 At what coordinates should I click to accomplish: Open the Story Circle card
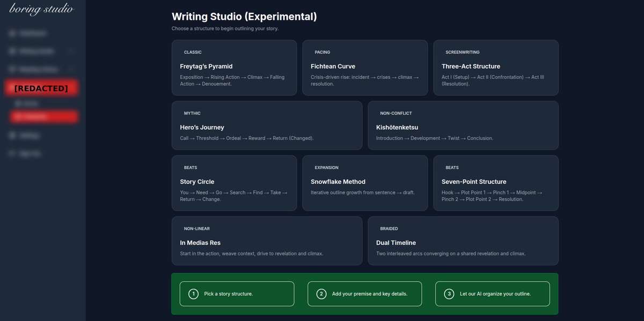coord(234,183)
